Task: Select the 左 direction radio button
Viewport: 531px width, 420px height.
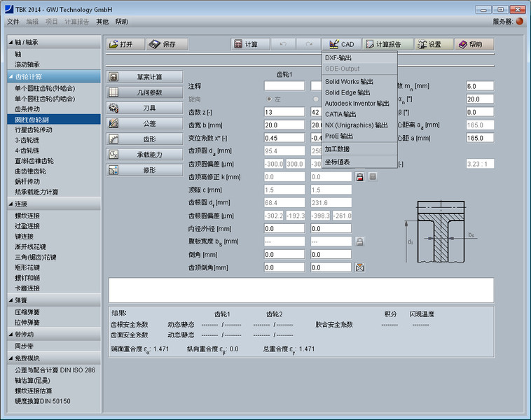Action: tap(268, 99)
